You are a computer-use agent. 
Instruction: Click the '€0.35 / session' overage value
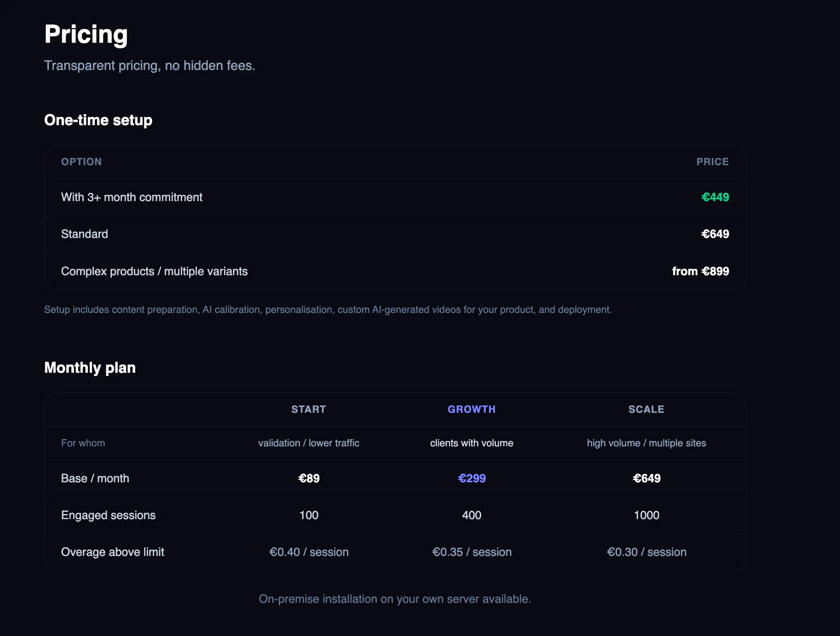472,552
